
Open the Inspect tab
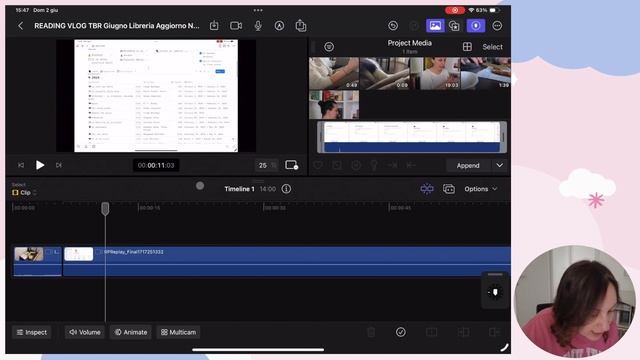tap(32, 332)
